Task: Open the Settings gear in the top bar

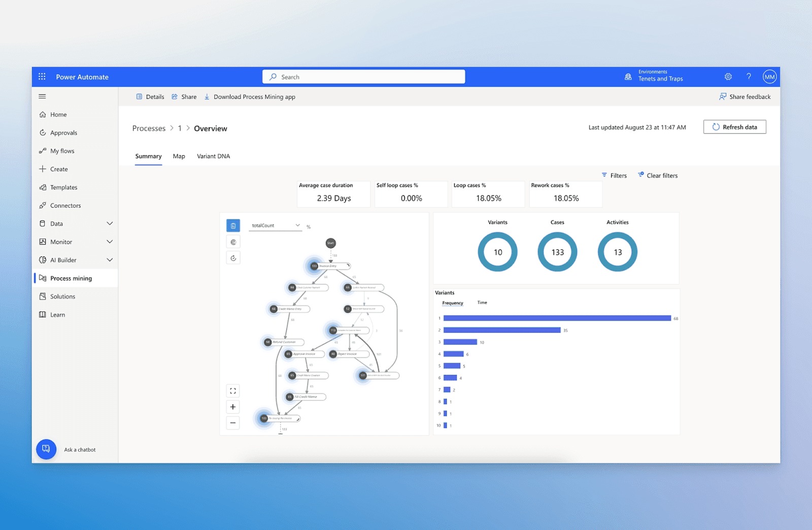Action: coord(728,76)
